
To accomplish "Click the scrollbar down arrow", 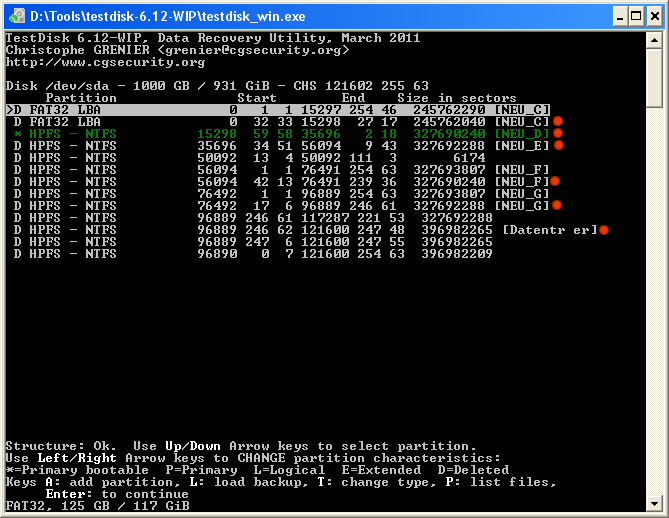I will [654, 503].
